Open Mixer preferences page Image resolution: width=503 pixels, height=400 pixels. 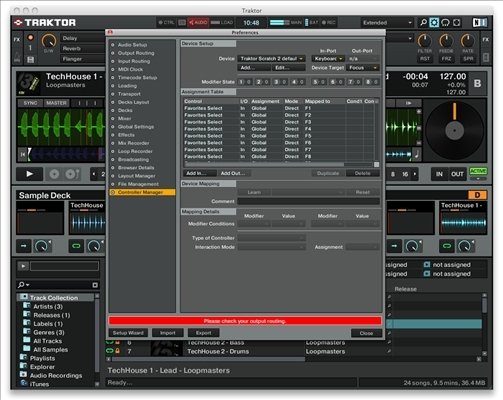pyautogui.click(x=124, y=118)
